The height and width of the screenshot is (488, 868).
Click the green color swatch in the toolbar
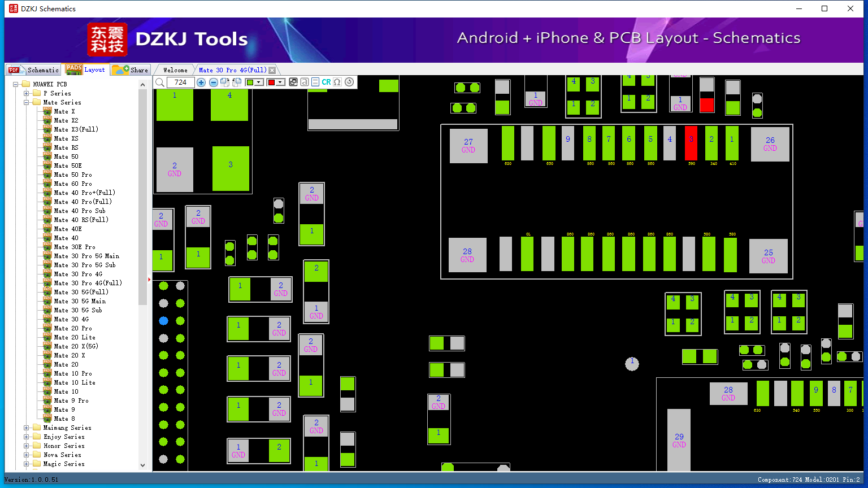250,82
